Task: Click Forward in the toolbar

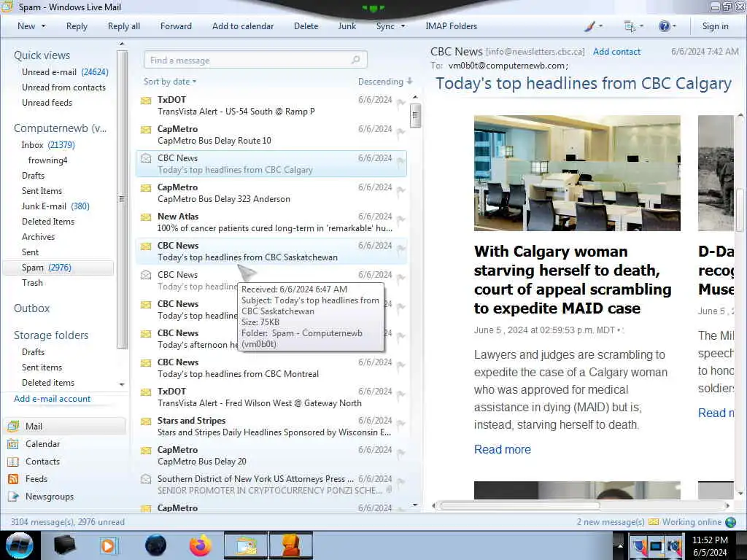Action: 176,26
